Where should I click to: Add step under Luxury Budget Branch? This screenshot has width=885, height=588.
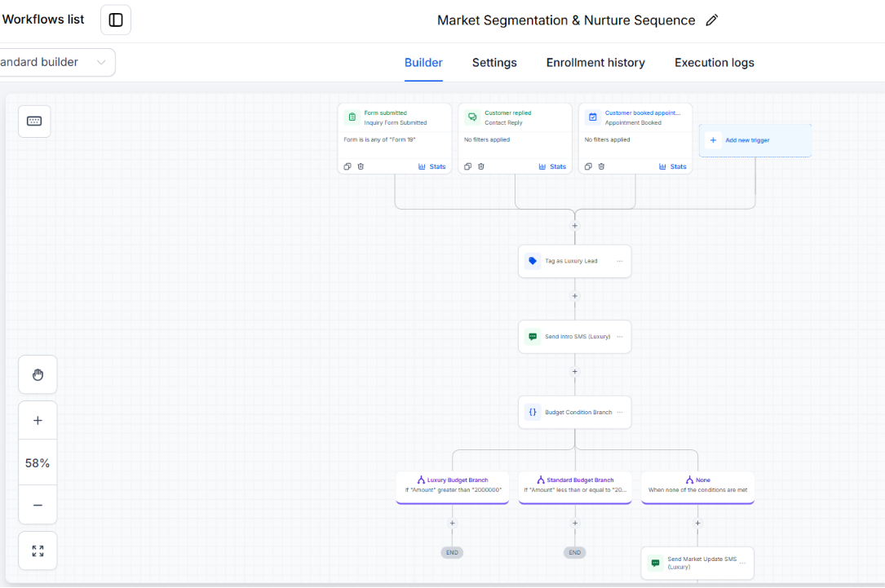point(452,523)
